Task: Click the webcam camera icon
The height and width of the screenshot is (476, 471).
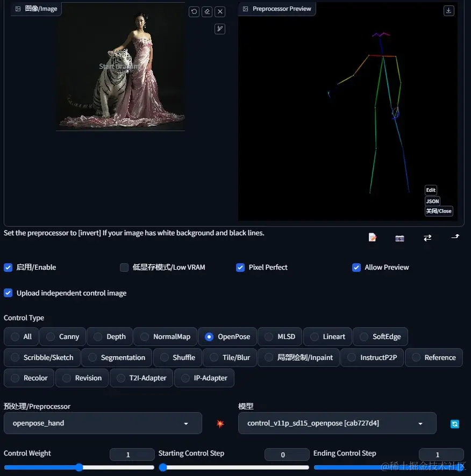Action: coord(399,238)
